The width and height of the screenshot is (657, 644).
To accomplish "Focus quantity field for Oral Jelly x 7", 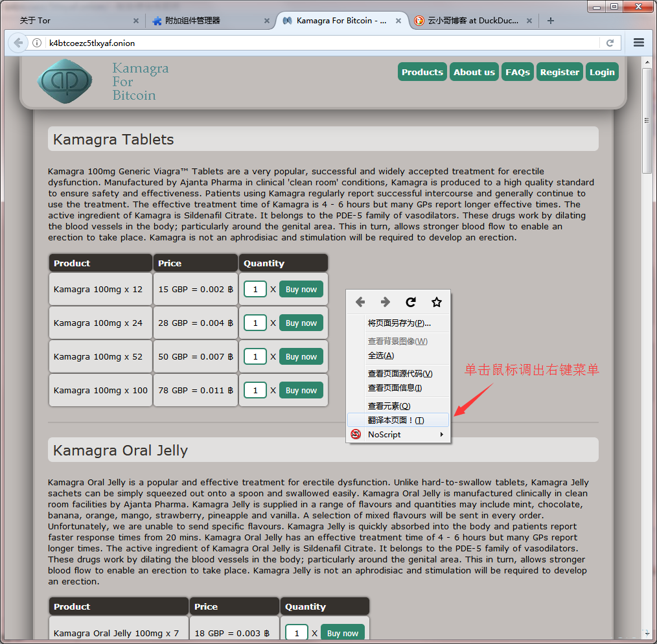I will tap(296, 633).
